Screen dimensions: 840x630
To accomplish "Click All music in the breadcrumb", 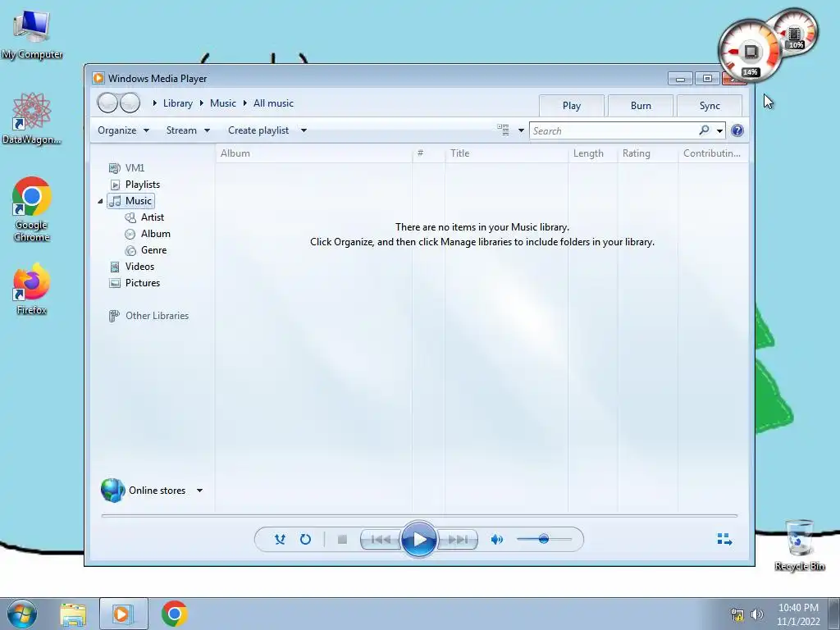I will [274, 103].
